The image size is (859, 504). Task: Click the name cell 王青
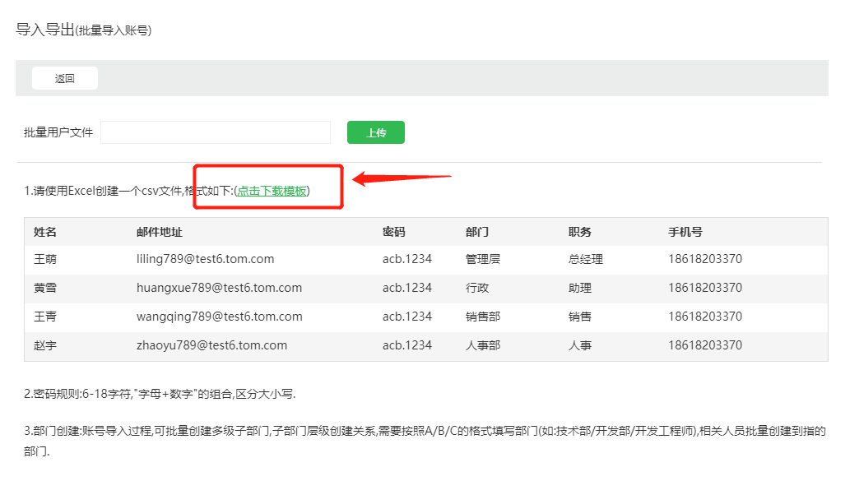45,317
